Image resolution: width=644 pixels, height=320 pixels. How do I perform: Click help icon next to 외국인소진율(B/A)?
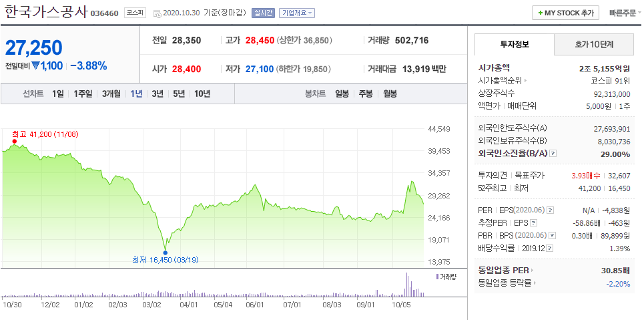[553, 154]
